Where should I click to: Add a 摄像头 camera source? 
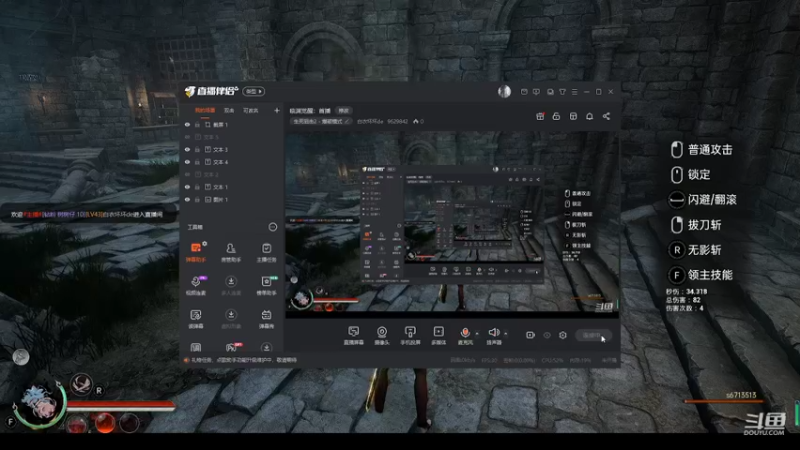coord(382,335)
